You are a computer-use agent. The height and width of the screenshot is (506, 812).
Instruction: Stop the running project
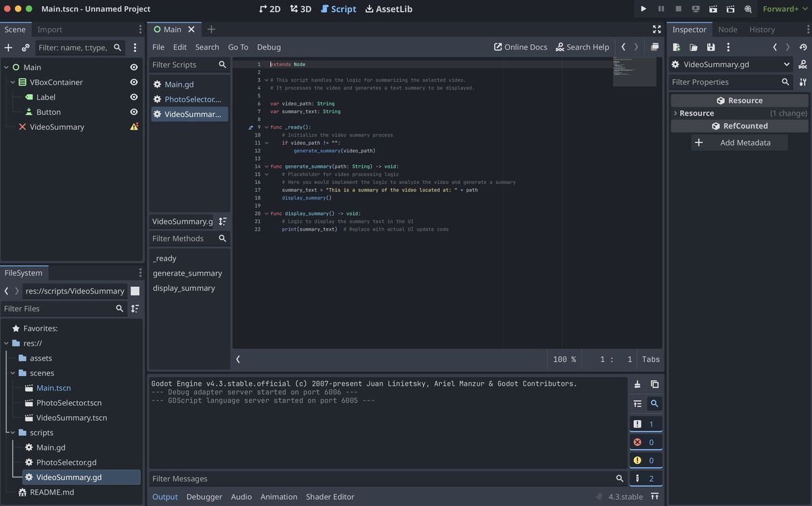[x=678, y=9]
